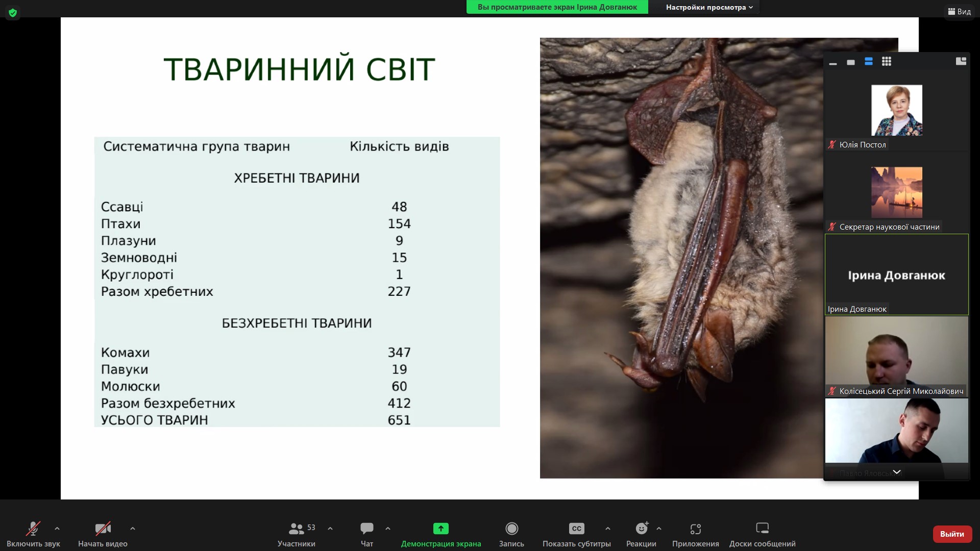Expand audio settings arrow beside microphone
The image size is (980, 551).
(57, 529)
